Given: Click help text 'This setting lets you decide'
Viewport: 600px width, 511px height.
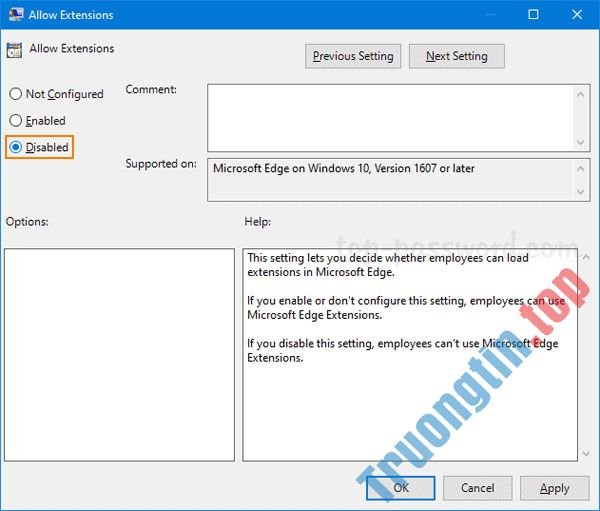Looking at the screenshot, I should coord(388,265).
